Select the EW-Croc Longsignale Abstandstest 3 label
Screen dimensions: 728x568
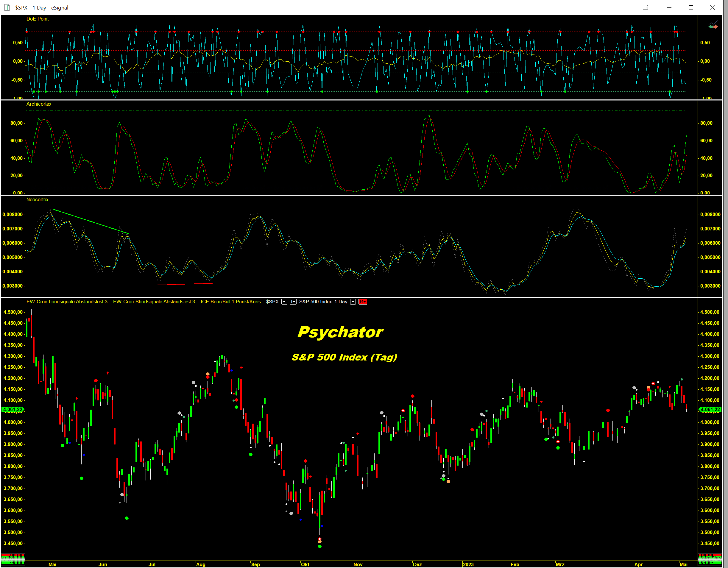(x=67, y=302)
